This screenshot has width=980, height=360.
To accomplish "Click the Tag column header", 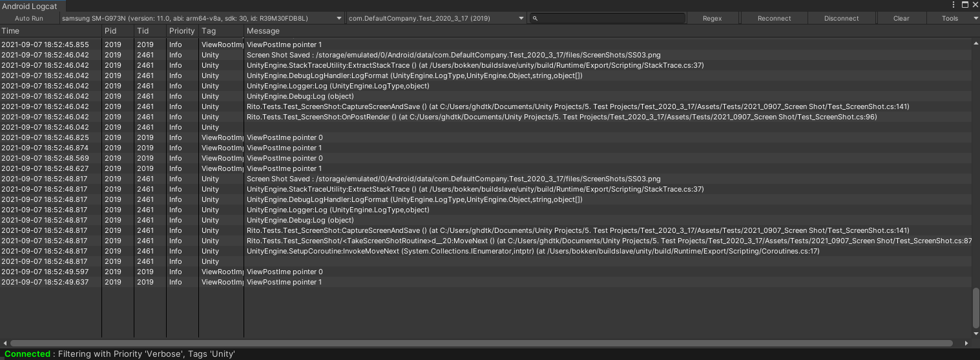I will point(222,31).
